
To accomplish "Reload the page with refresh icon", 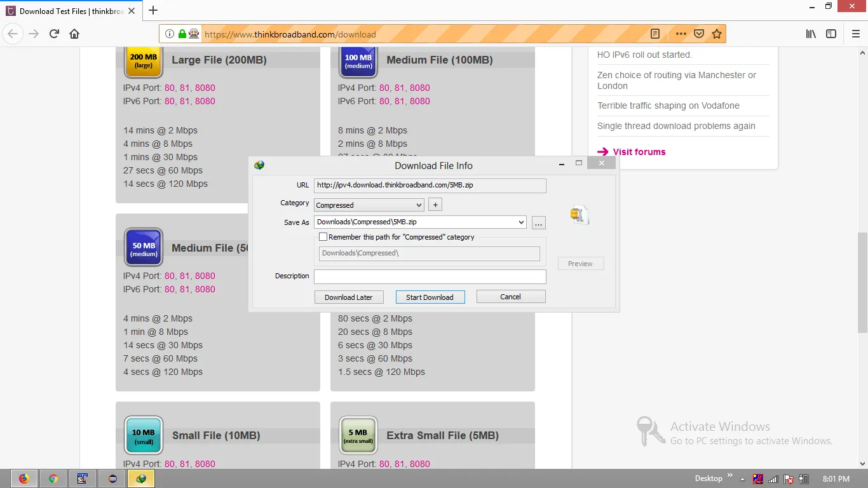I will [54, 34].
